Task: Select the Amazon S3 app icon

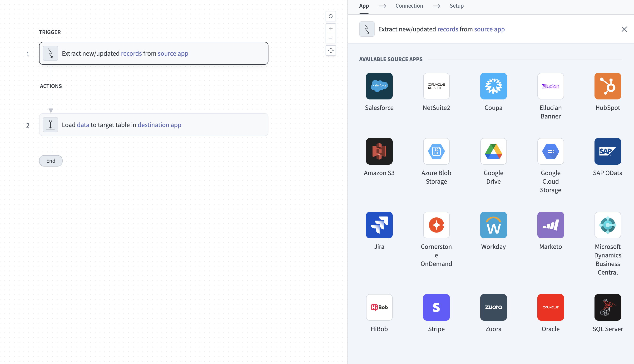Action: point(379,151)
